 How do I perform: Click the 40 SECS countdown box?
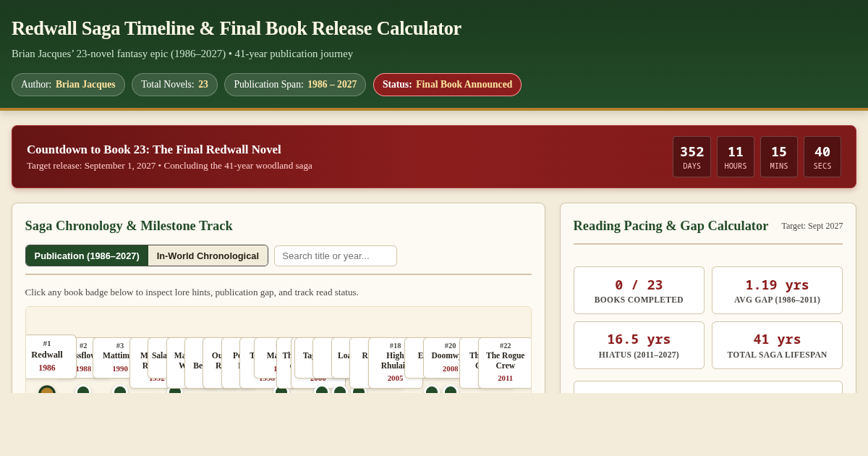(822, 156)
